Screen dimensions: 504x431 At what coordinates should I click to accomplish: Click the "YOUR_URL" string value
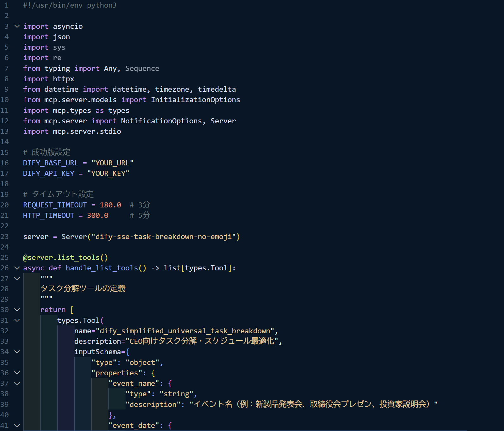click(113, 163)
